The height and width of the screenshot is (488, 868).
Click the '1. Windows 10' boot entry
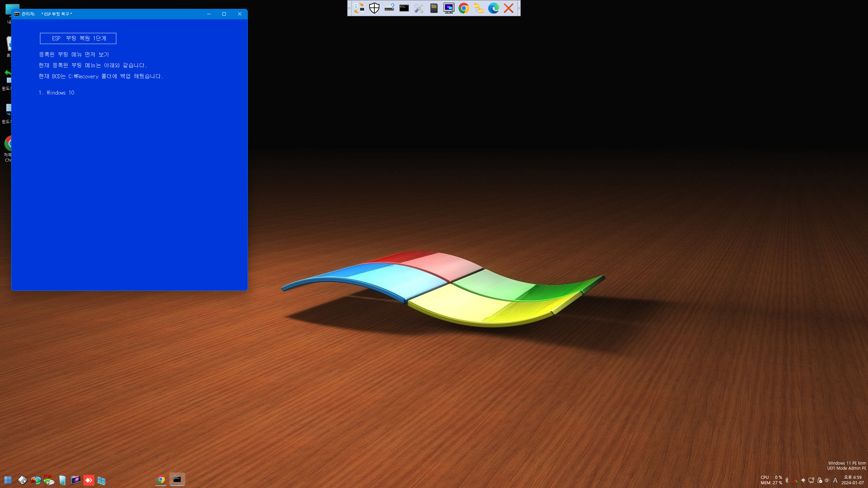tap(57, 93)
